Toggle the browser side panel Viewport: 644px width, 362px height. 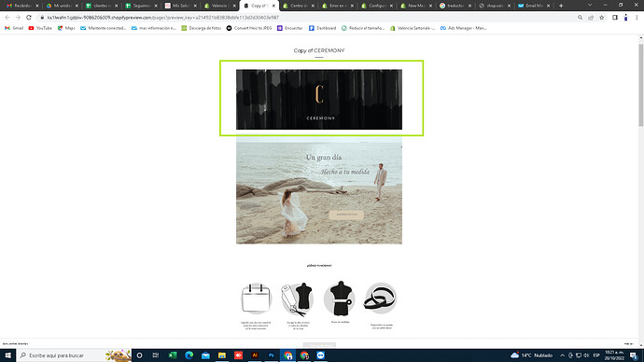coord(615,18)
